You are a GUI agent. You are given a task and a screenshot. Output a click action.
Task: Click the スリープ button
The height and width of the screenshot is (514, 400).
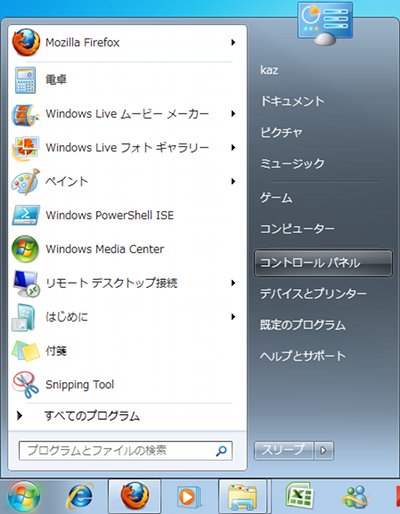coord(283,451)
